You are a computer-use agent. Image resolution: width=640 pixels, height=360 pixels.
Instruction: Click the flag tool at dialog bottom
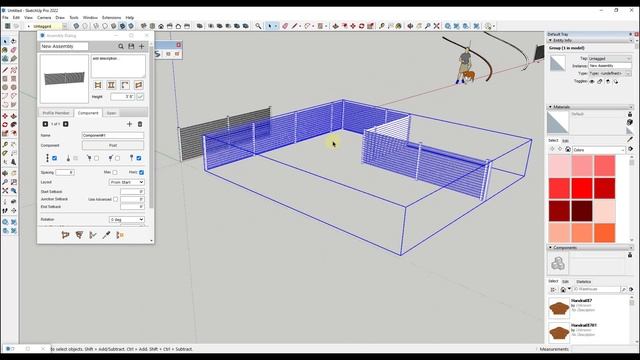65,235
